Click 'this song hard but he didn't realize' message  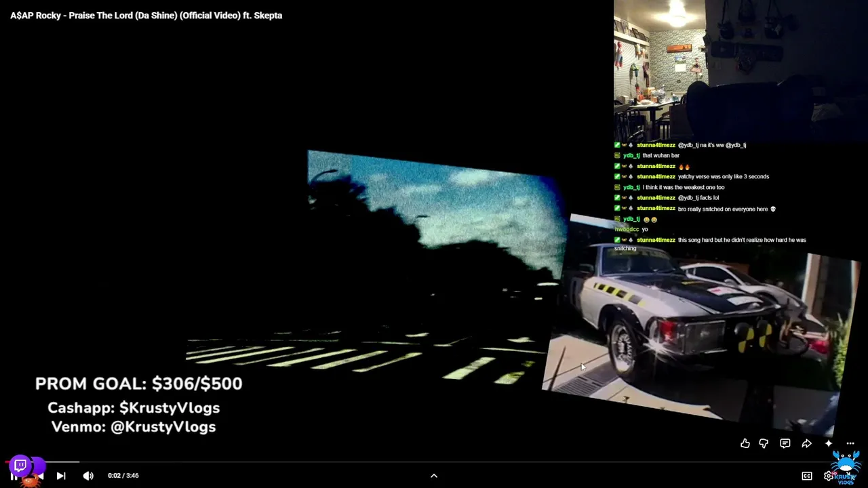pos(710,244)
